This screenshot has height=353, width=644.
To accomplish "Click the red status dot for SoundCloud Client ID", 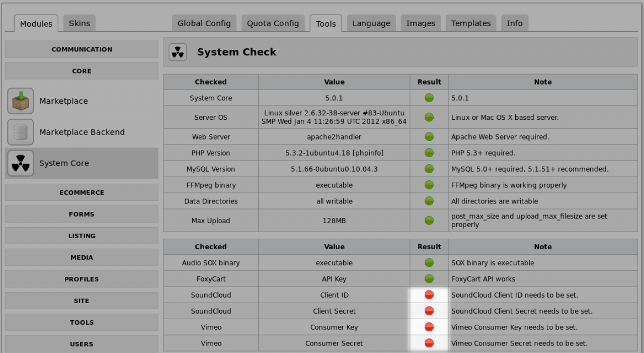I will pos(429,295).
